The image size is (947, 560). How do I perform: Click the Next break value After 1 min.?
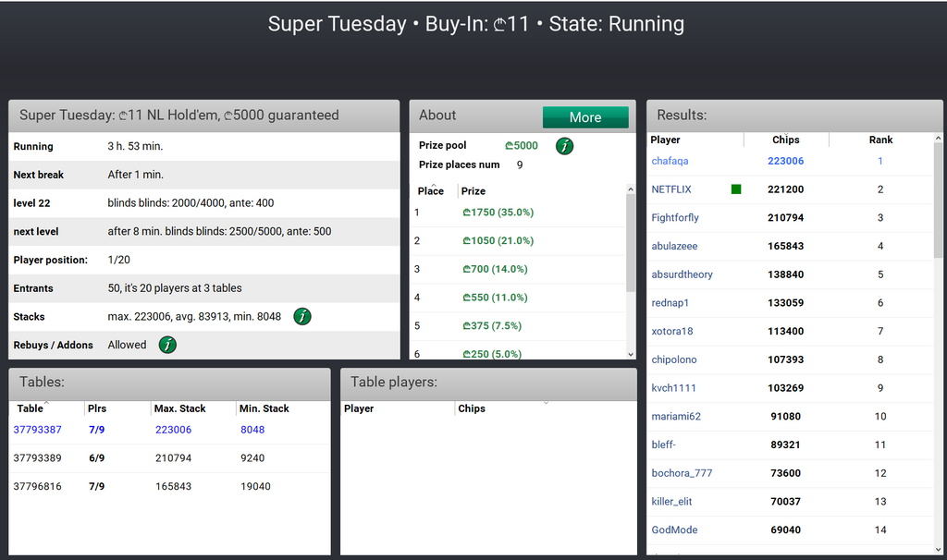click(135, 175)
